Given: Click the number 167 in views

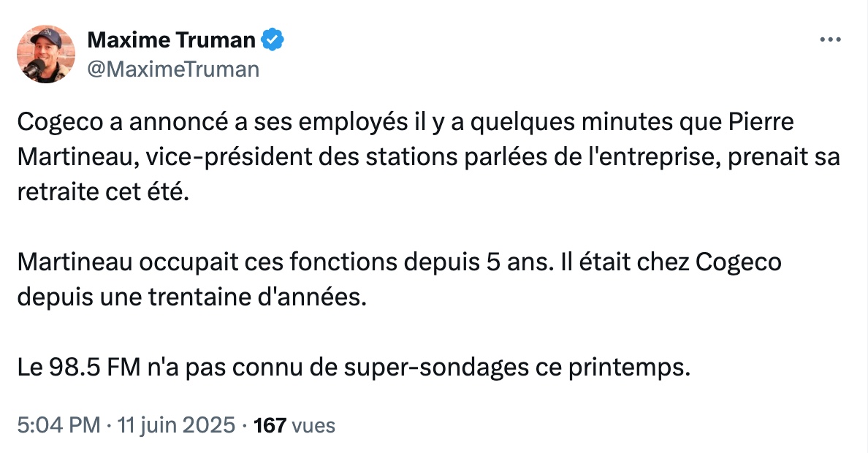Looking at the screenshot, I should [270, 425].
